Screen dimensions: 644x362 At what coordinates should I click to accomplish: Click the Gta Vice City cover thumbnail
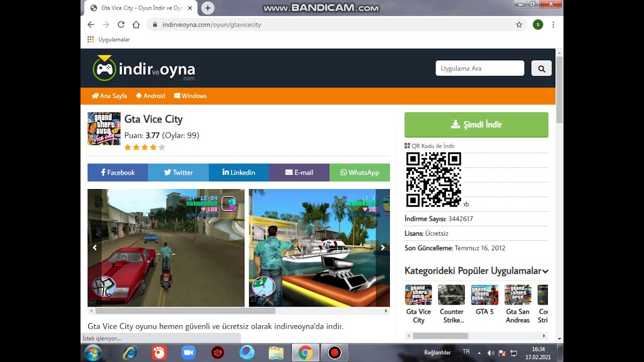pos(104,129)
